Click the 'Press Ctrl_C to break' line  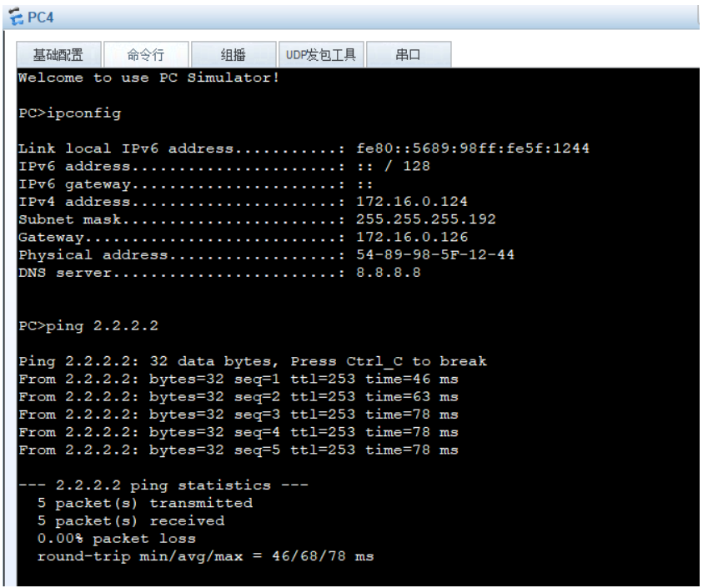(253, 361)
